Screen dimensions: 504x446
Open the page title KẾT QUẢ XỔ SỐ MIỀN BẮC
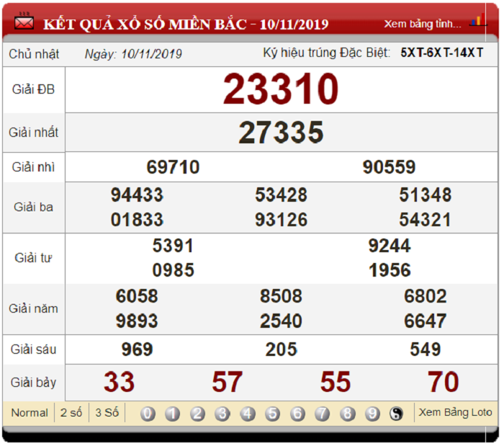click(145, 24)
